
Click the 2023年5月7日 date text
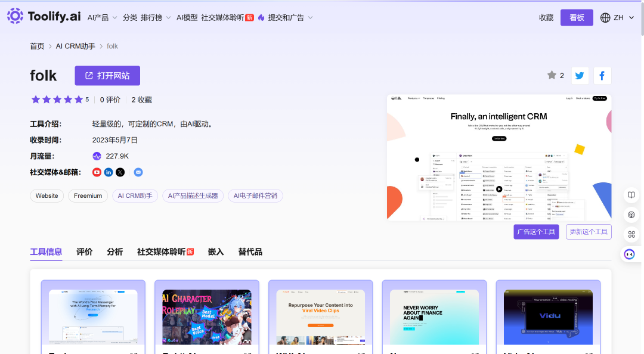[x=114, y=140]
